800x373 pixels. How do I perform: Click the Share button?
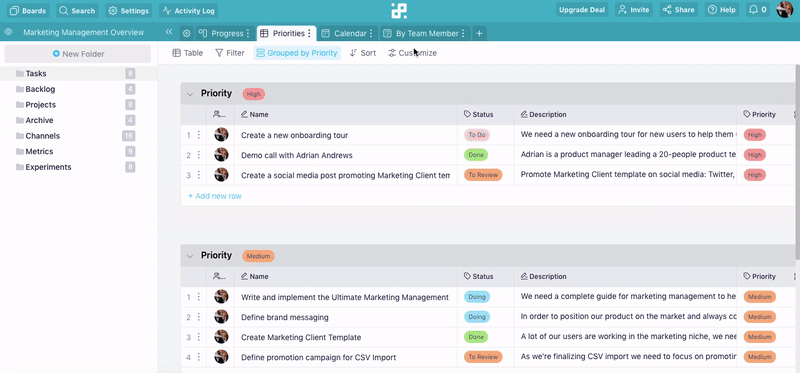pos(679,10)
